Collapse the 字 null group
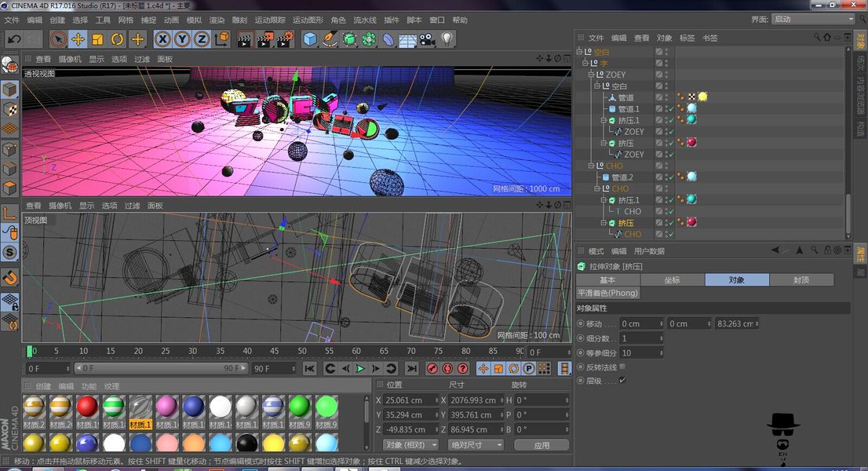The image size is (868, 471). [585, 63]
